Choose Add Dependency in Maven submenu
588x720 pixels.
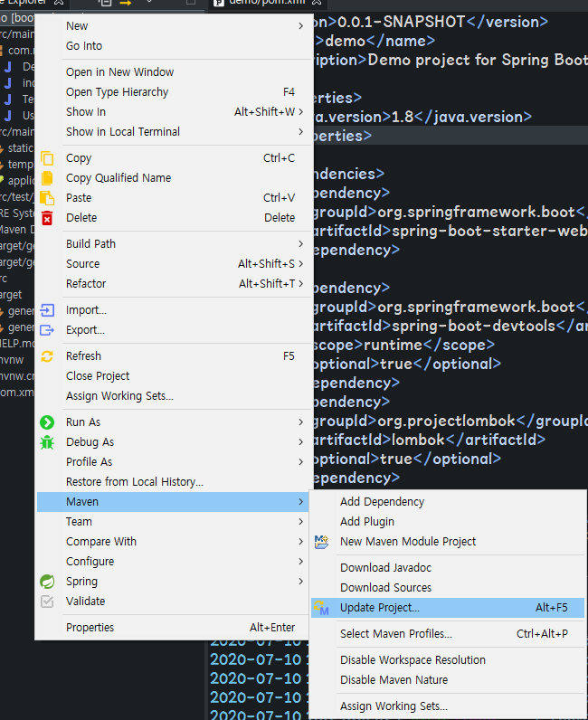(448, 502)
